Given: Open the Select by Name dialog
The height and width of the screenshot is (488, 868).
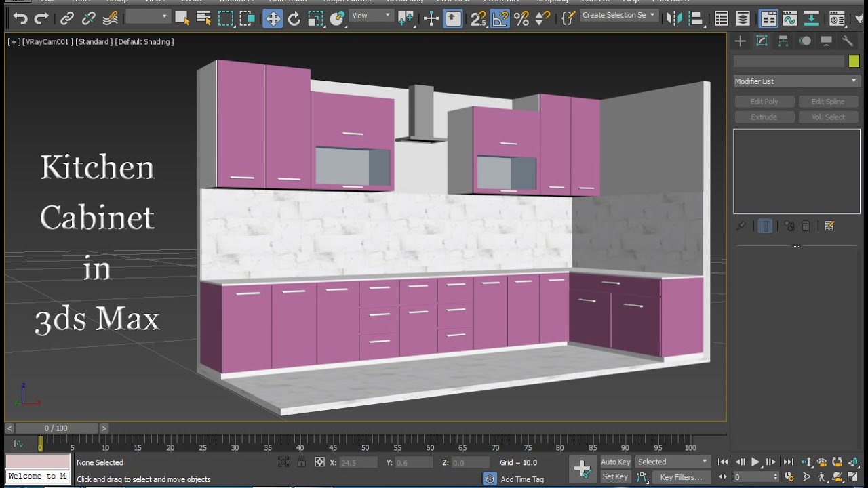Looking at the screenshot, I should pyautogui.click(x=203, y=18).
